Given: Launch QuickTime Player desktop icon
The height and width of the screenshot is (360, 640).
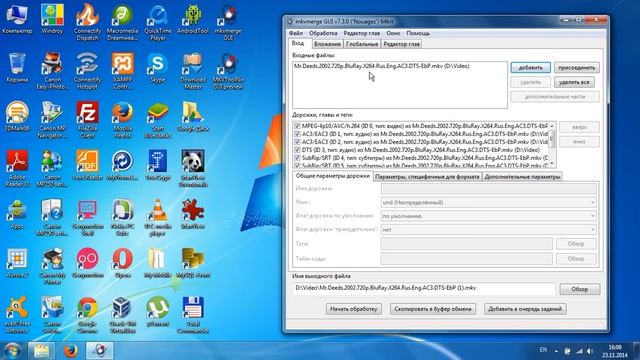Looking at the screenshot, I should click(158, 22).
